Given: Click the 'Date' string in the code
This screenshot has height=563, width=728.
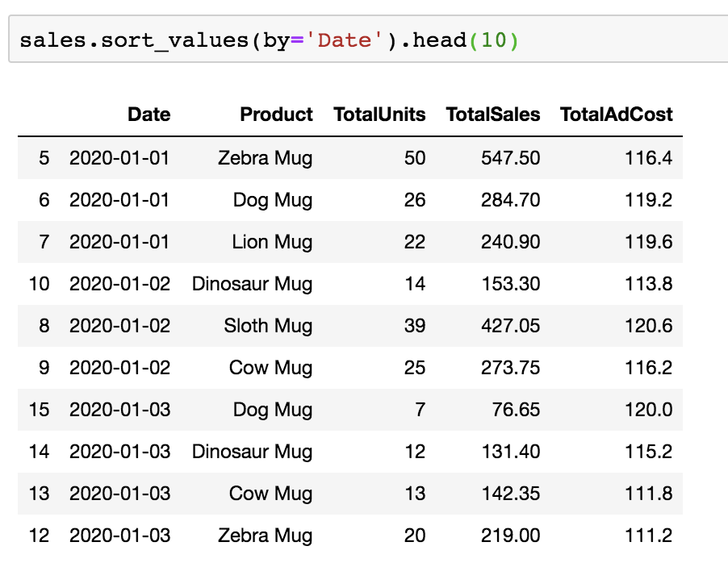Looking at the screenshot, I should click(x=345, y=40).
